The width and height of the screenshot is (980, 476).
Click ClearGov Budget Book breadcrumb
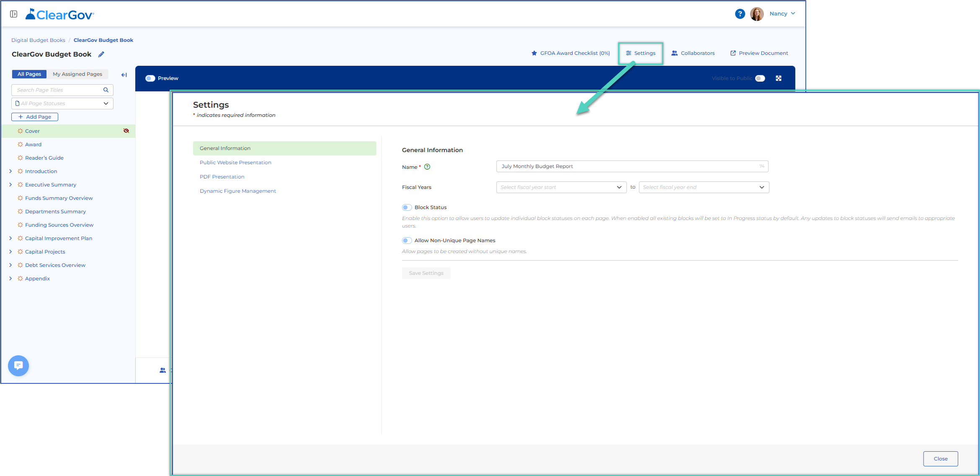pos(103,40)
